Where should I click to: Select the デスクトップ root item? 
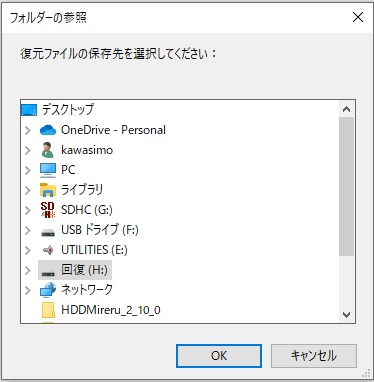[x=58, y=110]
